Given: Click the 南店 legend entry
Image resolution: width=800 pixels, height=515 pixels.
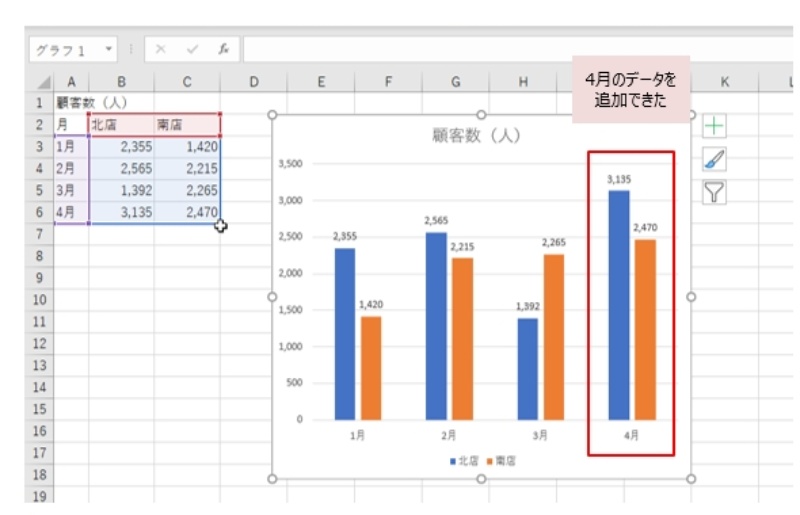Looking at the screenshot, I should tap(500, 461).
